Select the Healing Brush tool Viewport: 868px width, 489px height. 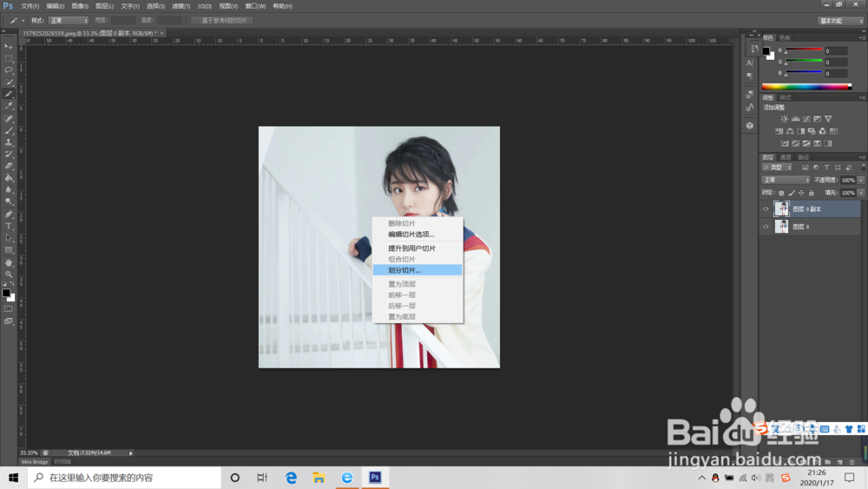9,118
